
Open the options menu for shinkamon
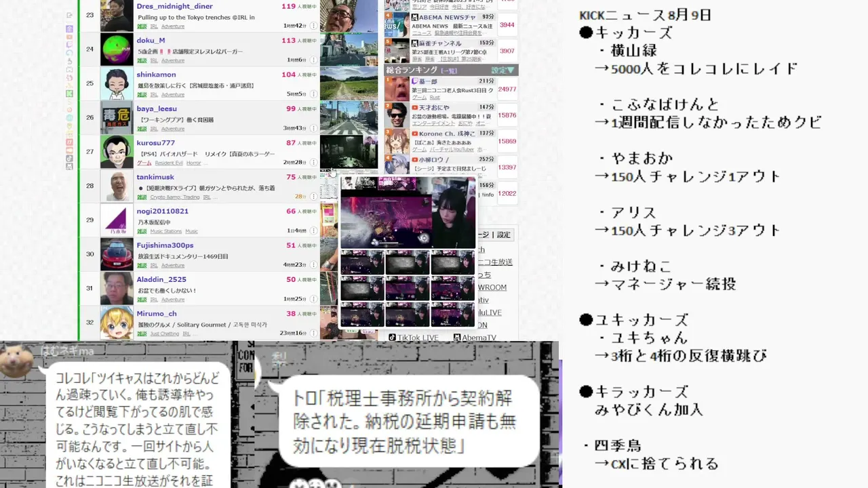pyautogui.click(x=313, y=94)
